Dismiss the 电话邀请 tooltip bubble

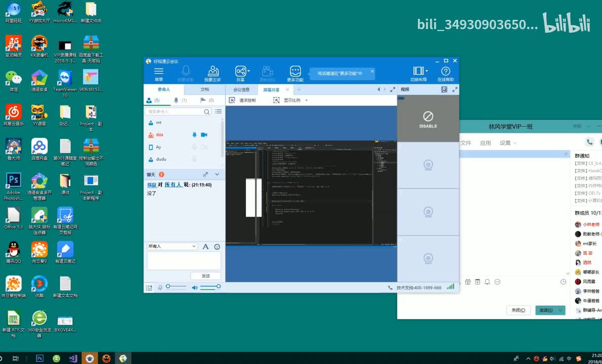[372, 71]
